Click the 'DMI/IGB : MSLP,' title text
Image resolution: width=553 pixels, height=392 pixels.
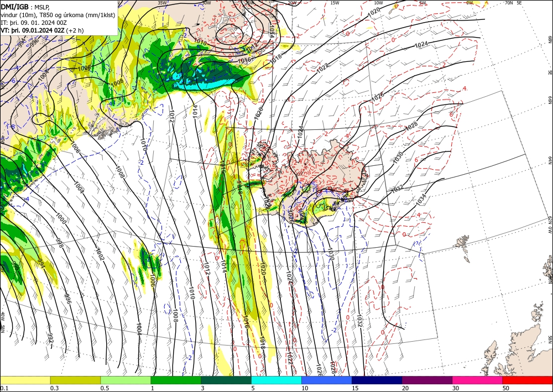click(x=25, y=7)
